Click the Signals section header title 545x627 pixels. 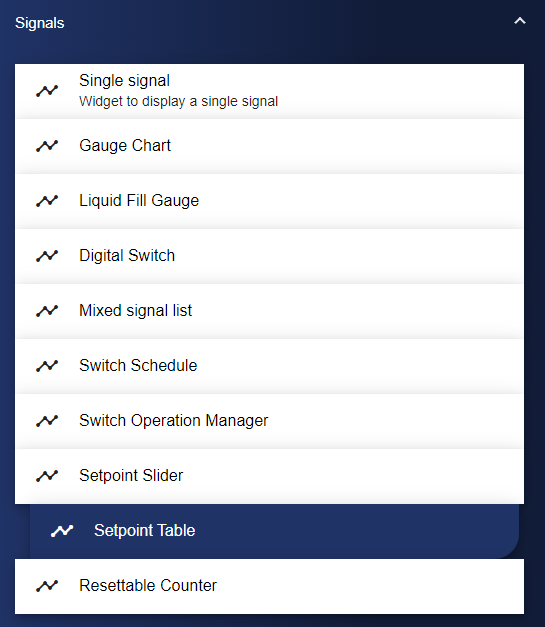[x=40, y=23]
